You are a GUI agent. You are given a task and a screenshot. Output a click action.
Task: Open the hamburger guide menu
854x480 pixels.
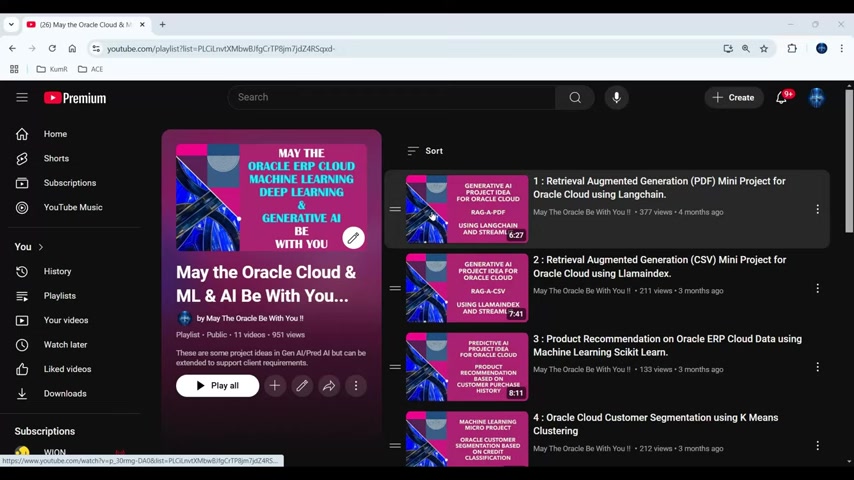click(22, 98)
